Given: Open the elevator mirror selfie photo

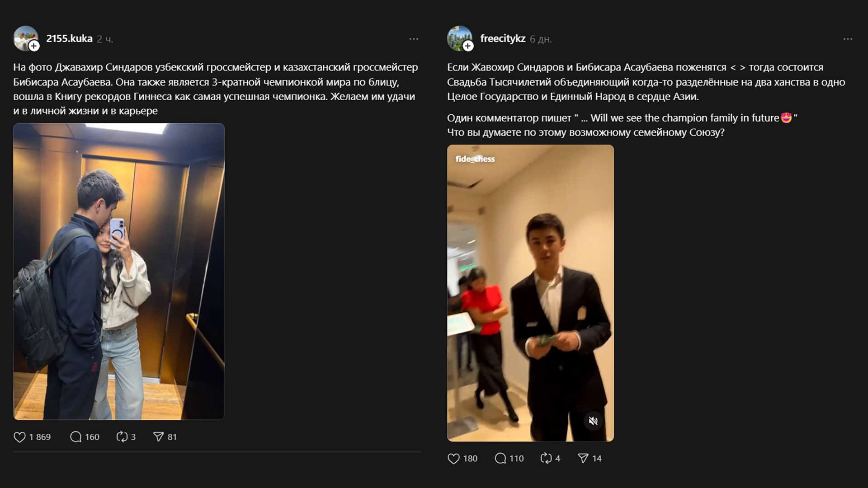Looking at the screenshot, I should point(119,271).
